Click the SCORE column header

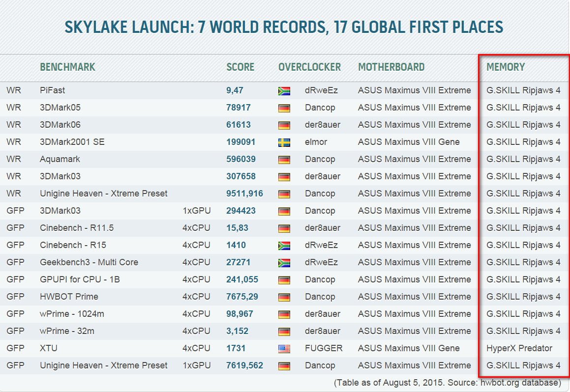coord(240,67)
